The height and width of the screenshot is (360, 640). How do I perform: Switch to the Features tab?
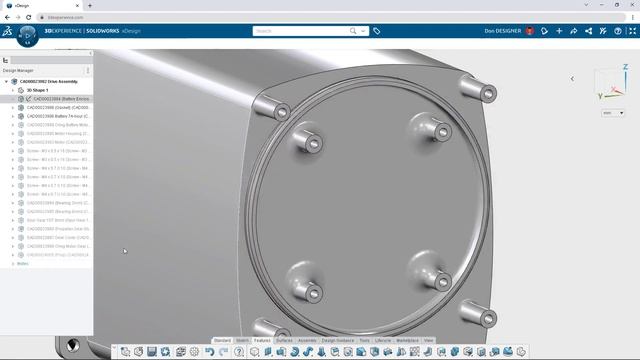(262, 340)
